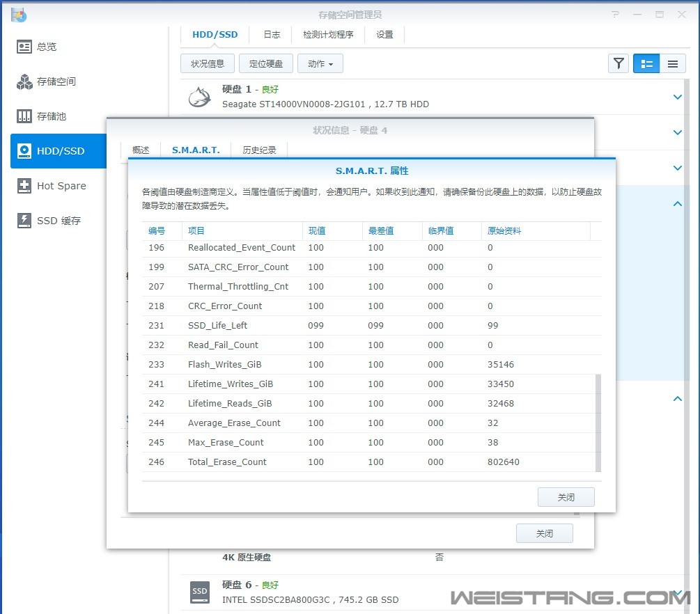The width and height of the screenshot is (700, 614).
Task: Click the help question mark icon
Action: click(x=615, y=15)
